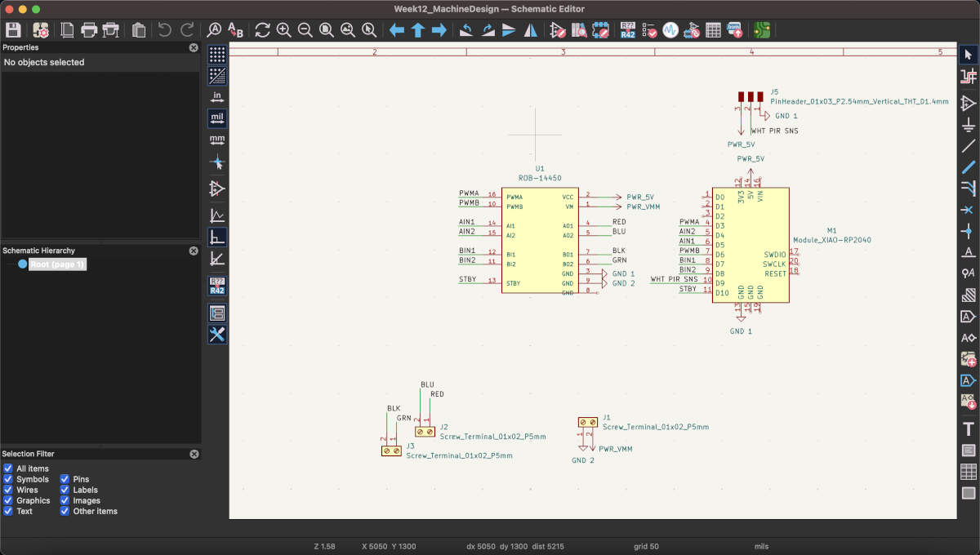Refresh the schematic view
This screenshot has height=555, width=980.
[x=262, y=30]
